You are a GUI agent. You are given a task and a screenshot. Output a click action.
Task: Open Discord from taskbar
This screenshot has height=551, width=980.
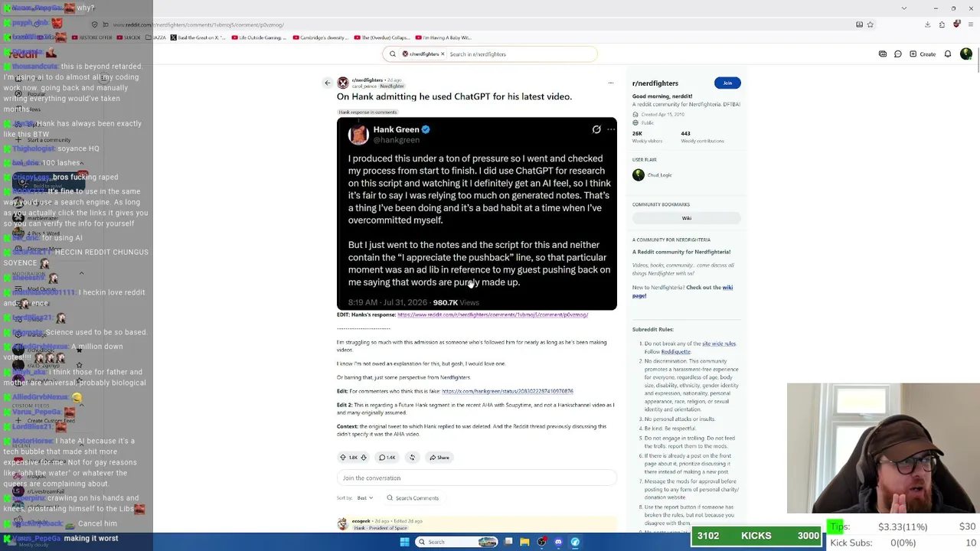tap(558, 542)
